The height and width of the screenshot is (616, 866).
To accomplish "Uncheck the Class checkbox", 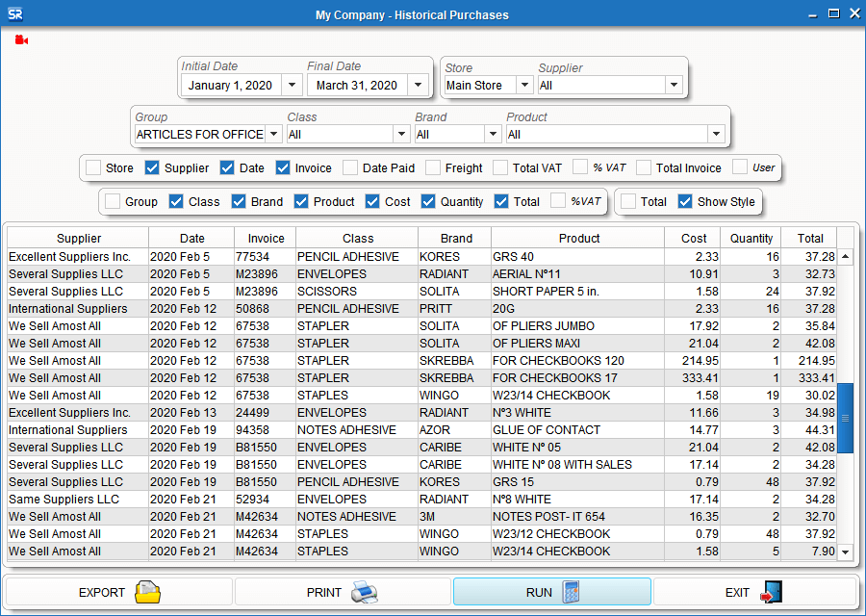I will pos(176,201).
